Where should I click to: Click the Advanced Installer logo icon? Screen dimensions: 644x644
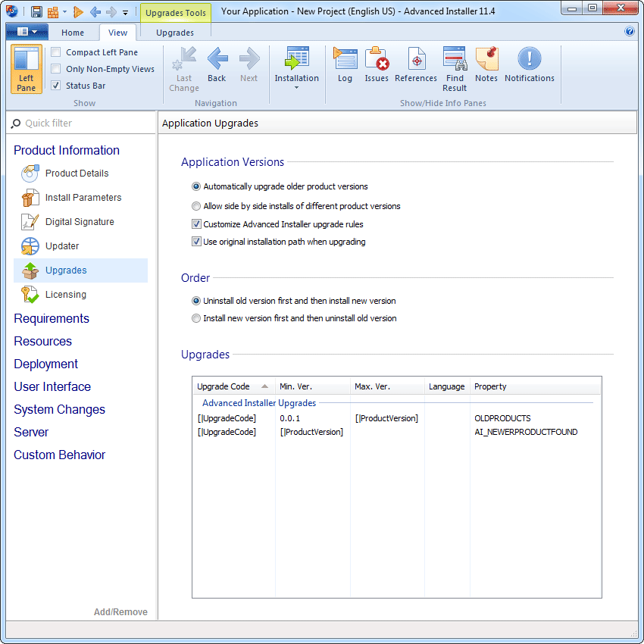click(x=12, y=11)
